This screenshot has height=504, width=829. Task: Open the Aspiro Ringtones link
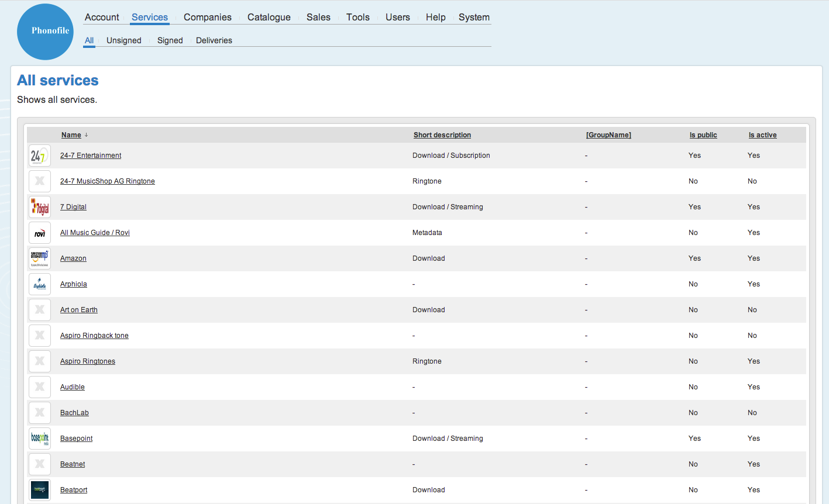coord(88,361)
